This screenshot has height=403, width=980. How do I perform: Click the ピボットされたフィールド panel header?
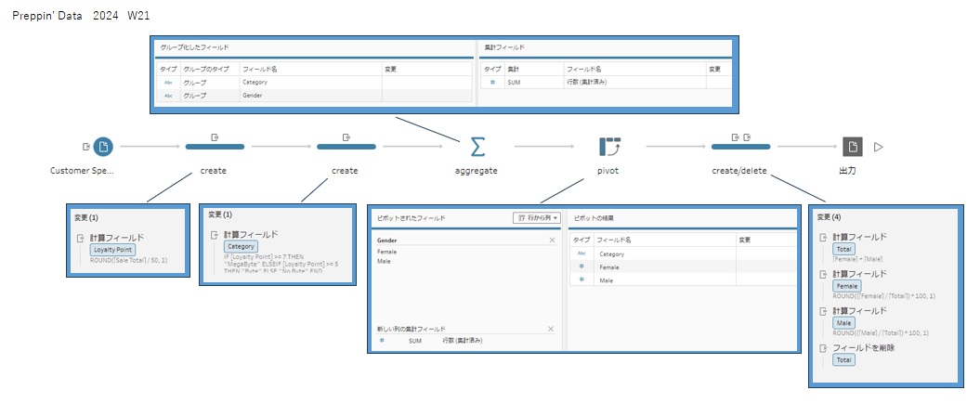point(411,218)
